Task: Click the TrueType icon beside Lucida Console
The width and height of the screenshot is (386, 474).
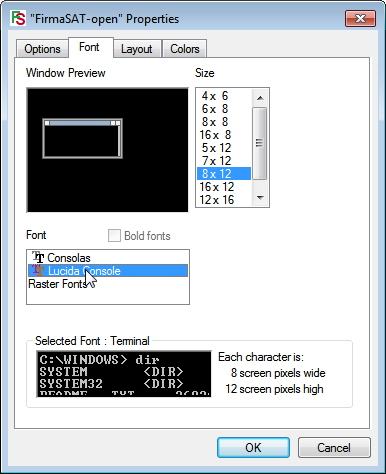Action: [38, 270]
